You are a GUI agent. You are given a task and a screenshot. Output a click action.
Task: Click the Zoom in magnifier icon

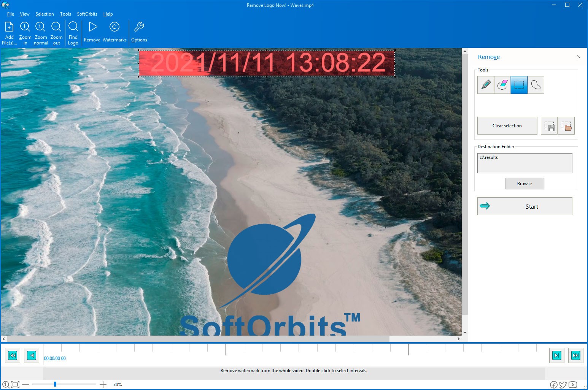[x=25, y=27]
